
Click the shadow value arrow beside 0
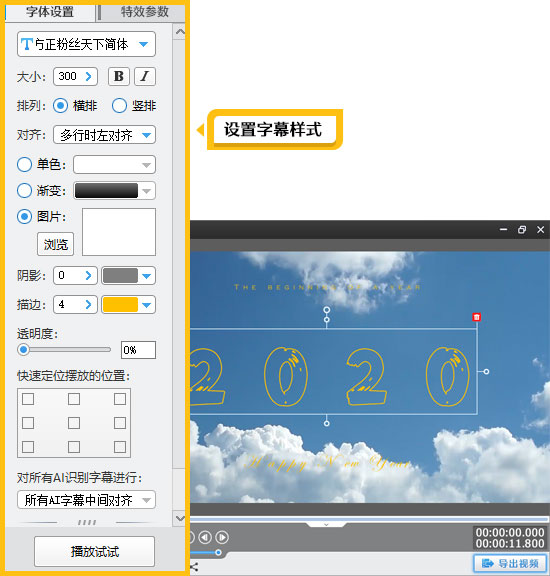(89, 276)
